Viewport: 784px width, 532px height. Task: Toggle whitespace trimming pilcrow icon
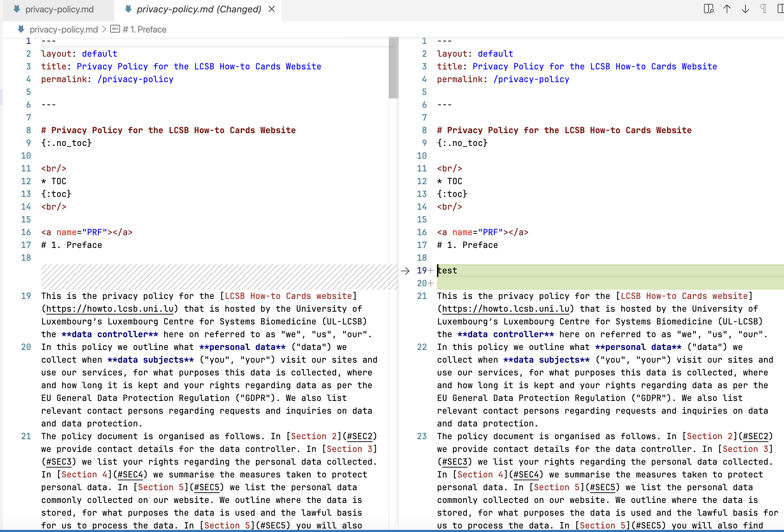[764, 9]
